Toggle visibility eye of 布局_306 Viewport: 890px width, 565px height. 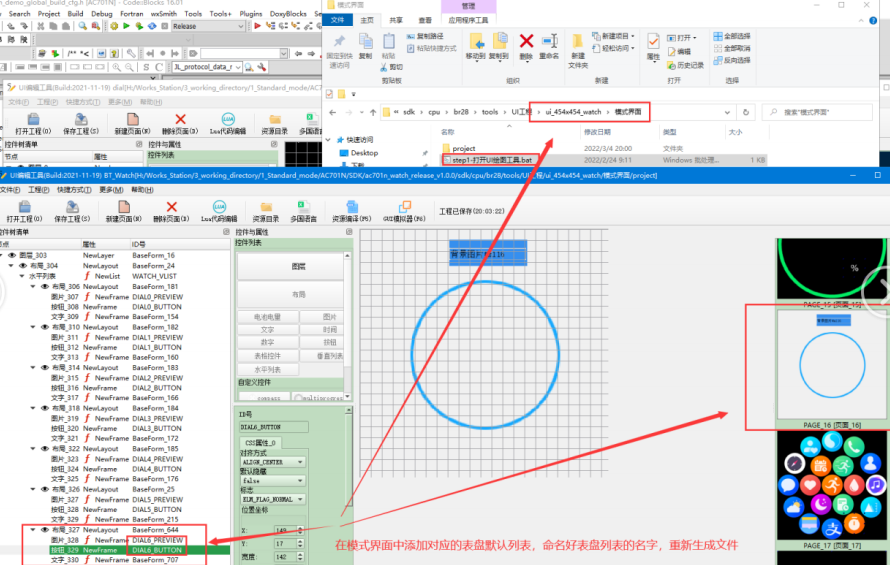tap(44, 287)
